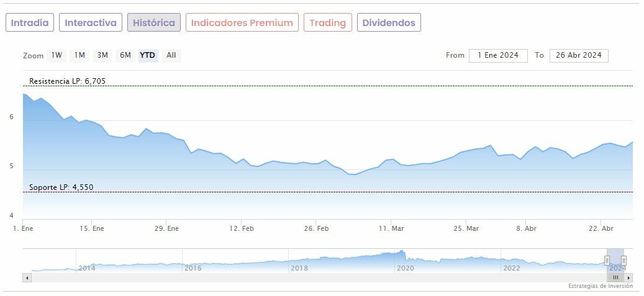Open Indicadores Premium tab
The image size is (644, 296).
click(242, 23)
